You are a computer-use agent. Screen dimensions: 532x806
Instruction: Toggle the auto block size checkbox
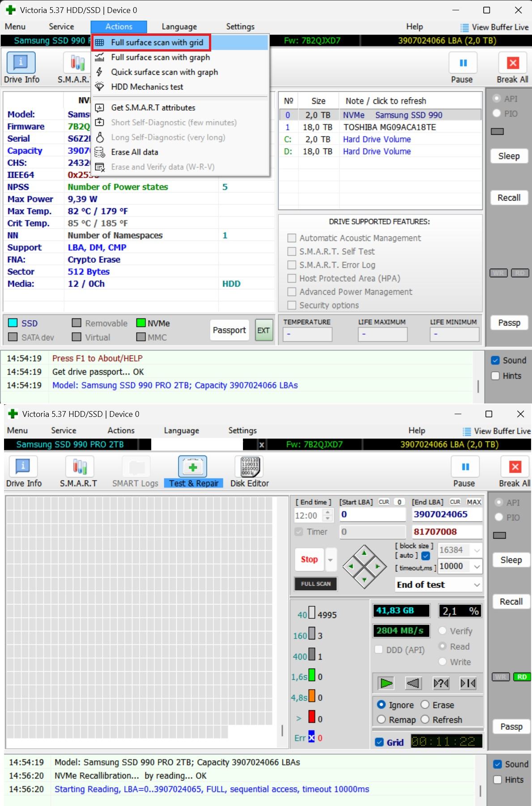pos(426,556)
